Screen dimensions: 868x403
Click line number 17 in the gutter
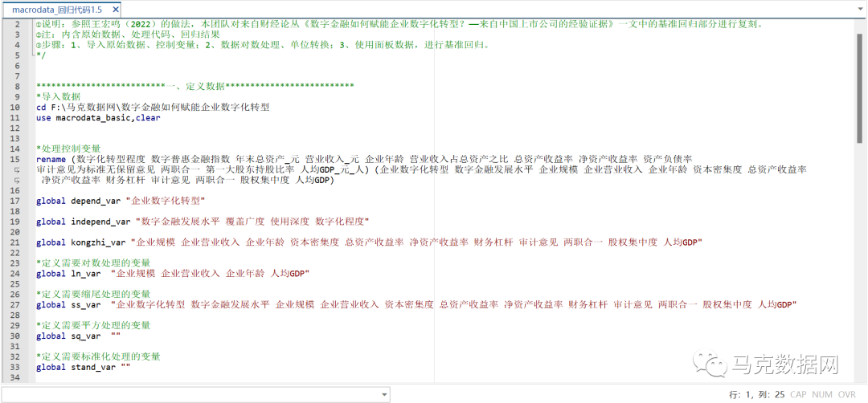[x=15, y=201]
